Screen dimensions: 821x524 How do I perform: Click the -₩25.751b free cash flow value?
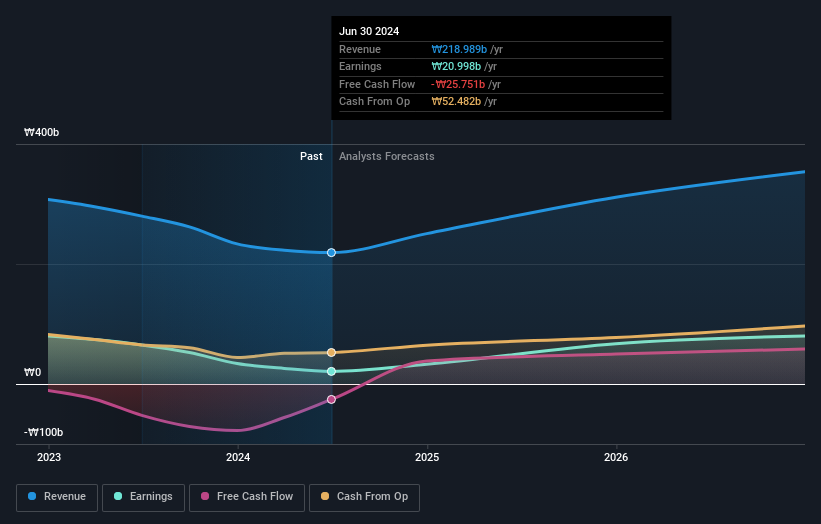point(458,84)
